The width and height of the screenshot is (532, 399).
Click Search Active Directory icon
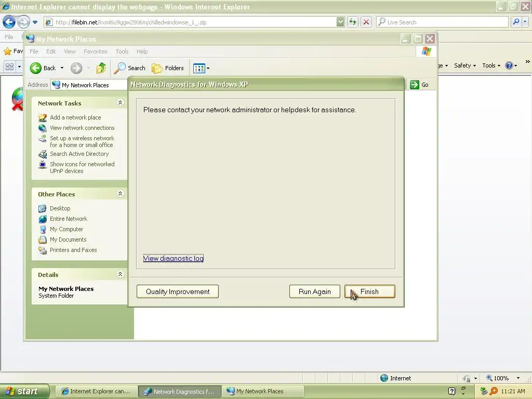pyautogui.click(x=43, y=154)
